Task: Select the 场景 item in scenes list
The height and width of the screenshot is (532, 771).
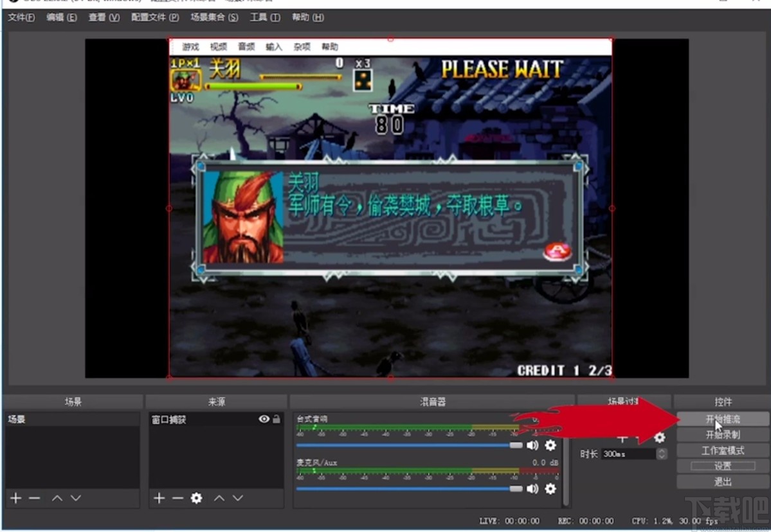Action: pyautogui.click(x=73, y=419)
